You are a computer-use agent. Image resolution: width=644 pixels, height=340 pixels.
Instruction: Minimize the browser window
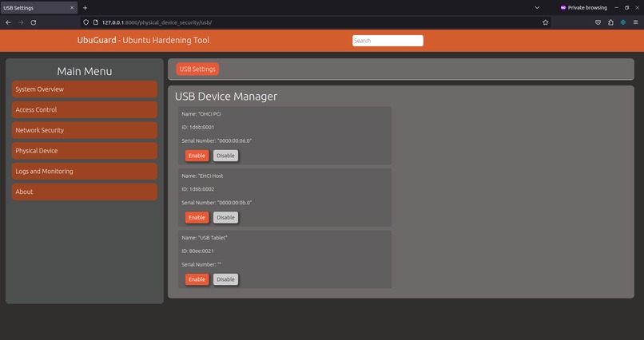pos(617,8)
